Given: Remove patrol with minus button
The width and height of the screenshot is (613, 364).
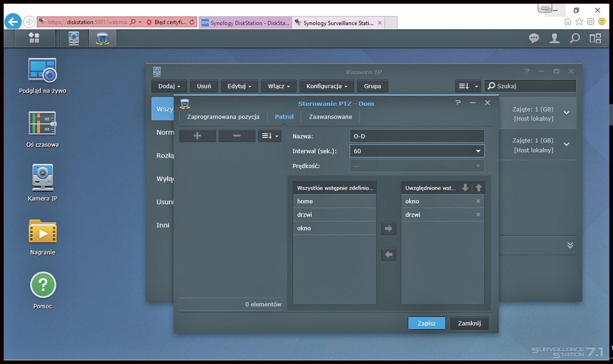Looking at the screenshot, I should point(237,136).
